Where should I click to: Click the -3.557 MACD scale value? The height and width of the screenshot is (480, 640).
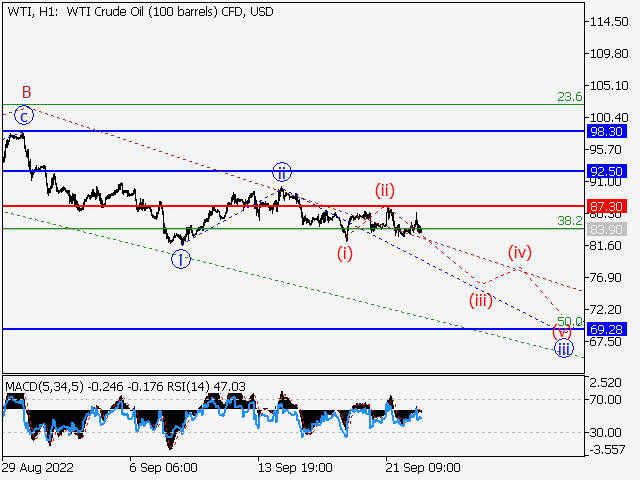[x=607, y=450]
